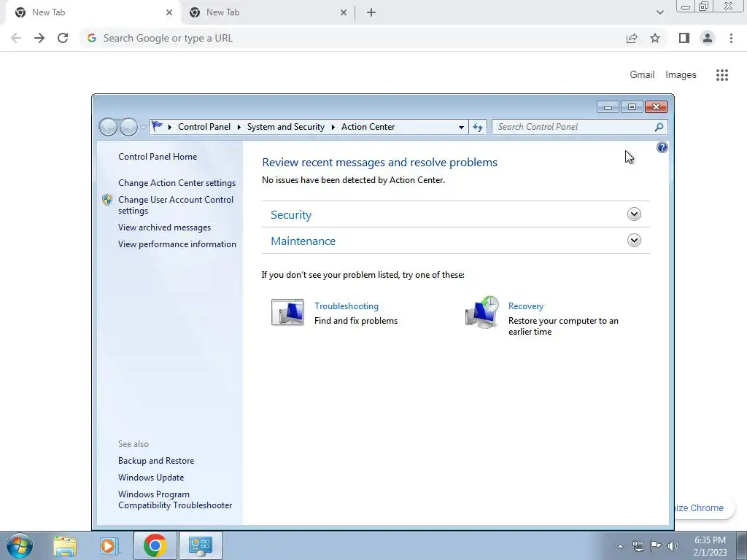Open the Chrome profile avatar
This screenshot has height=560, width=747.
(708, 38)
